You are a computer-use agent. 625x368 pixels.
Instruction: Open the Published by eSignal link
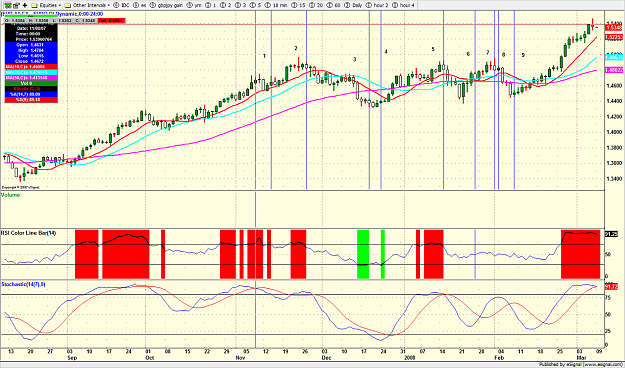point(582,364)
